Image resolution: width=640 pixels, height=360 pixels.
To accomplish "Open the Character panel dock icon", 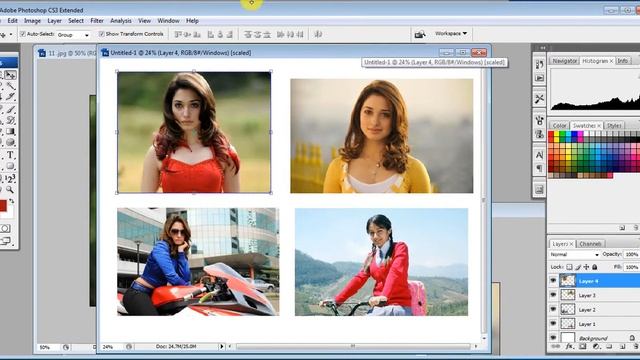I will coord(539,155).
